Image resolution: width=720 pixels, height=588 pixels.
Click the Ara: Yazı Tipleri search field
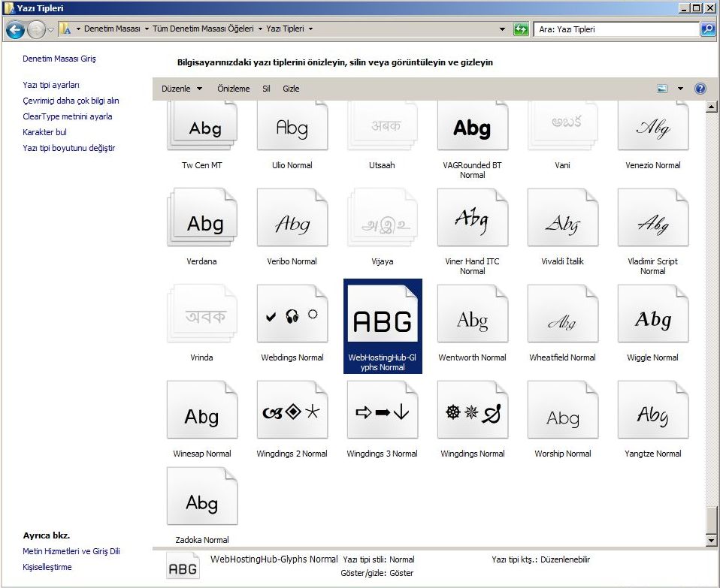click(616, 29)
